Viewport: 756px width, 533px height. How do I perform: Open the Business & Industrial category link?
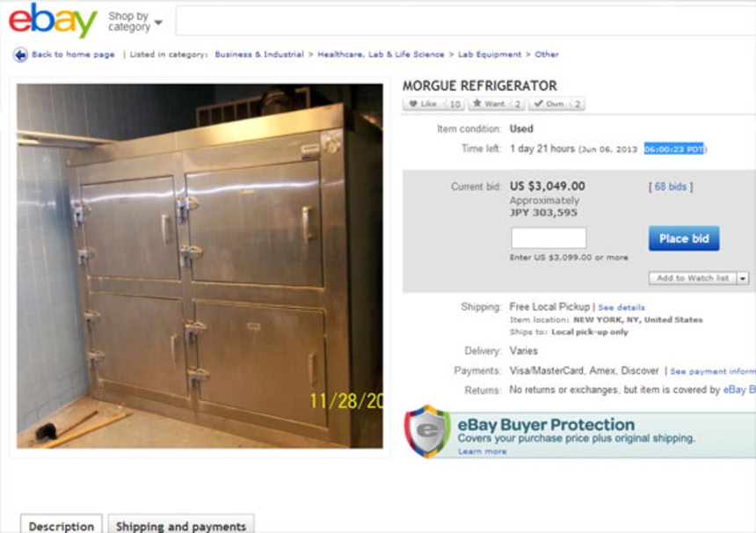pyautogui.click(x=259, y=55)
